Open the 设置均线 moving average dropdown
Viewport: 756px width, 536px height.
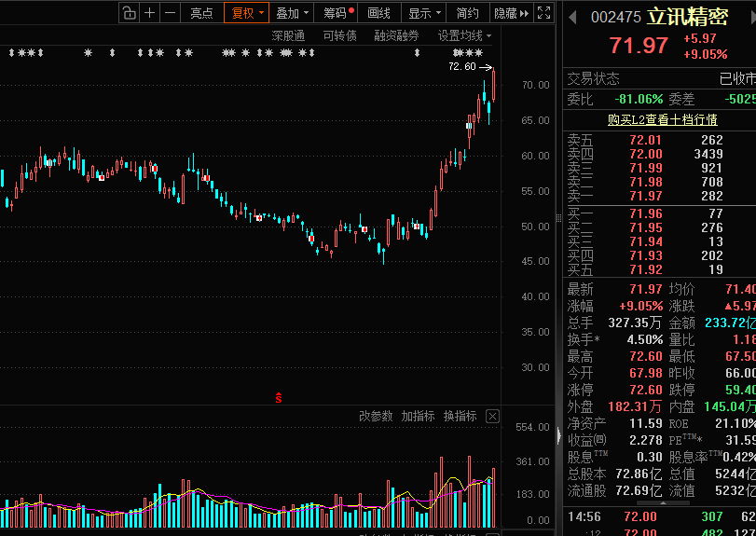click(x=465, y=35)
